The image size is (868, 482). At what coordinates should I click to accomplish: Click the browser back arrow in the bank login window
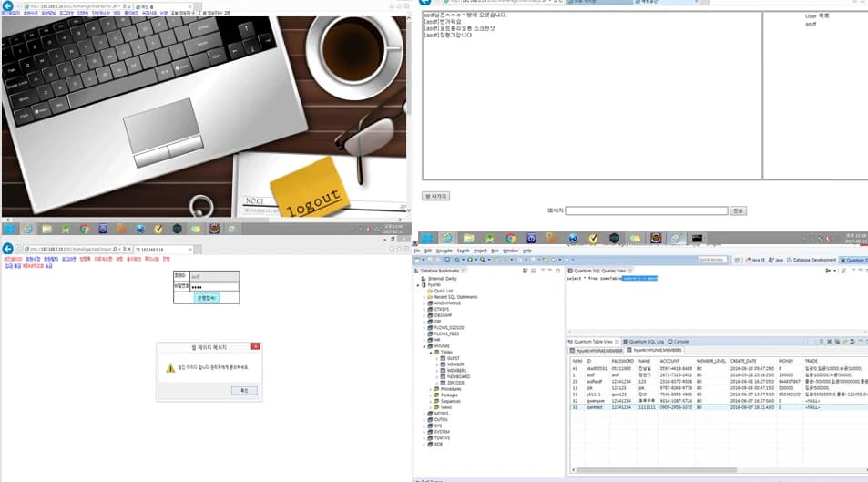click(8, 249)
